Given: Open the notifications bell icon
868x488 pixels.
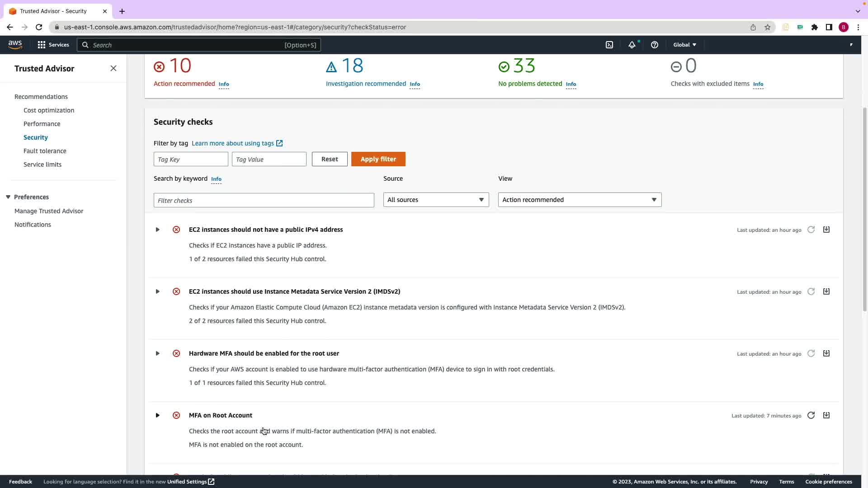Looking at the screenshot, I should (632, 45).
